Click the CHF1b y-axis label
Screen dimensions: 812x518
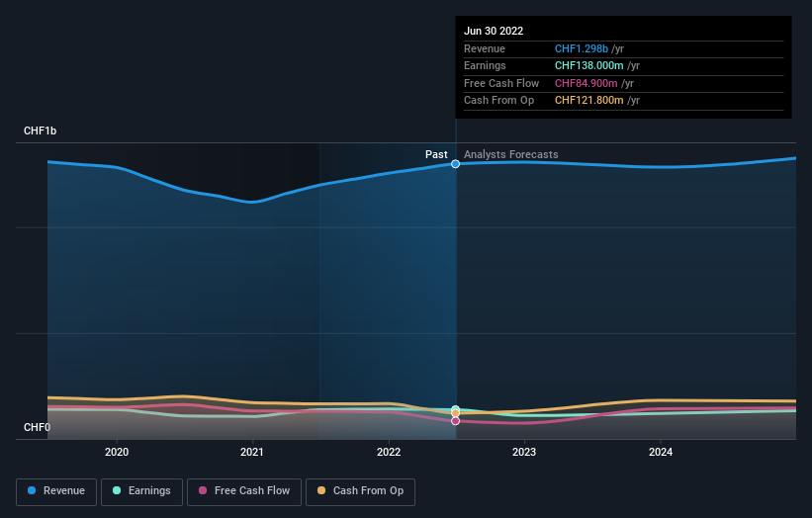[40, 130]
